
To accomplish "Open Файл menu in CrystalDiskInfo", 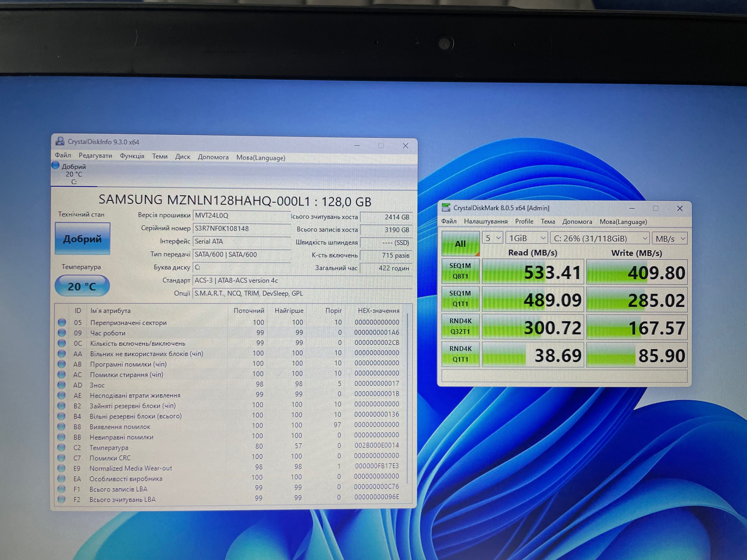I will point(63,155).
